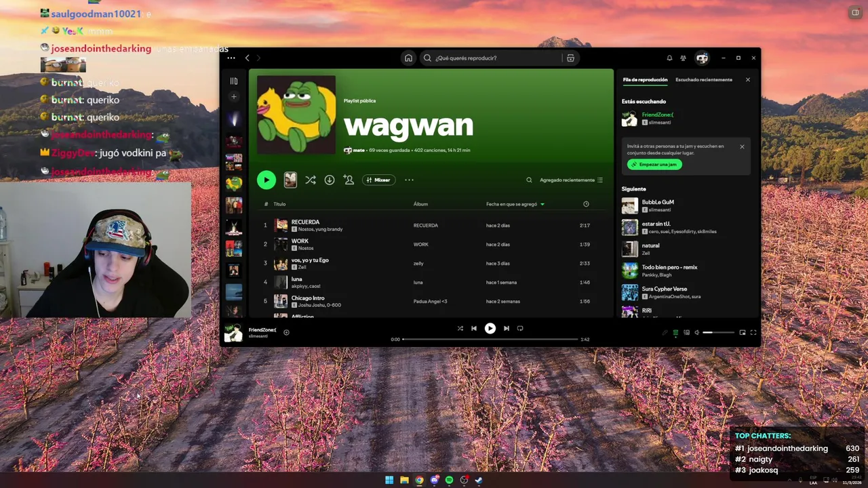Skip to the previous track
This screenshot has width=868, height=488.
pyautogui.click(x=474, y=329)
